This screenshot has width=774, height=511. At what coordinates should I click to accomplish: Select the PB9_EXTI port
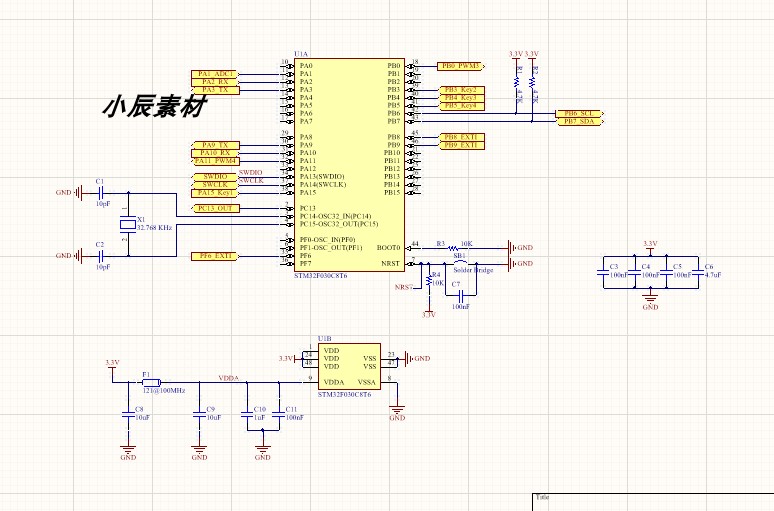pyautogui.click(x=461, y=145)
